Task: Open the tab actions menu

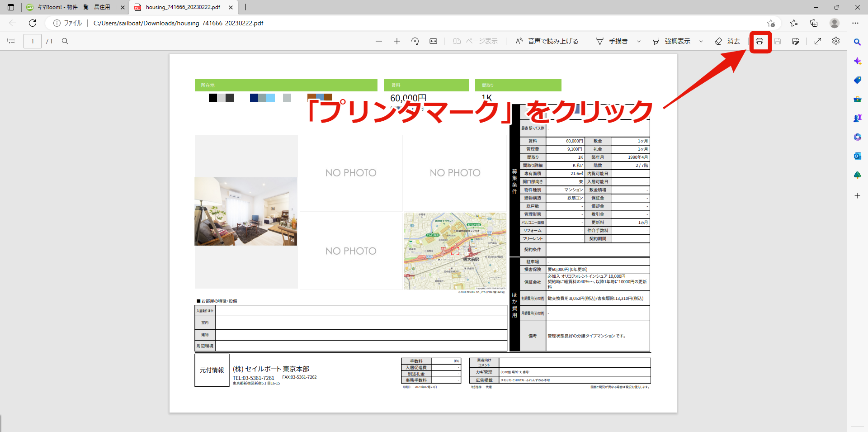Action: (11, 7)
